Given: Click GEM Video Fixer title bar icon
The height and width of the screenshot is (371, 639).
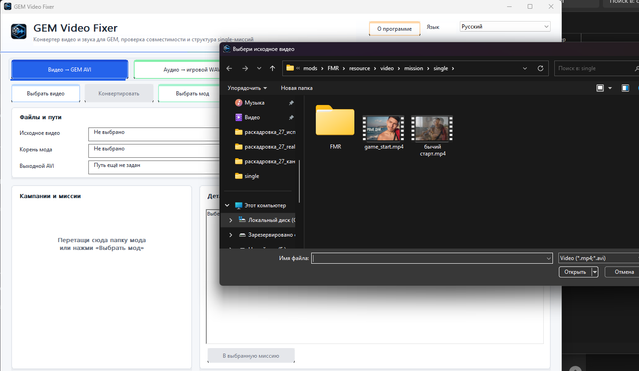Looking at the screenshot, I should [7, 7].
